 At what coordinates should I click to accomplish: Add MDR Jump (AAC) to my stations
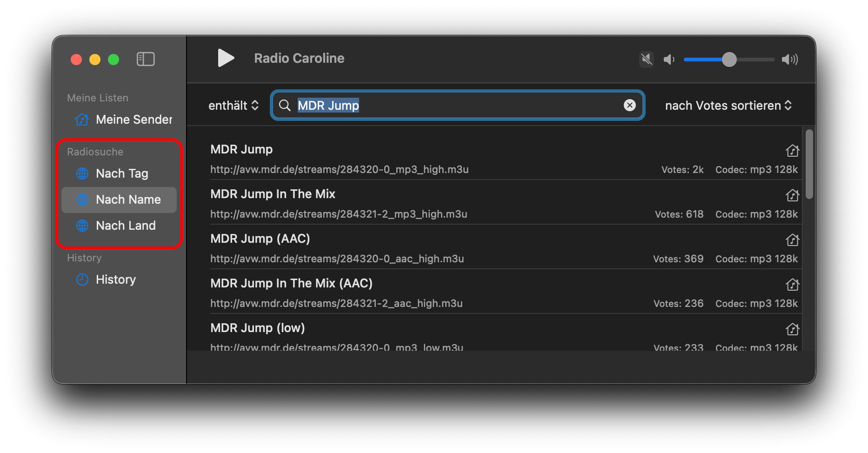(792, 240)
